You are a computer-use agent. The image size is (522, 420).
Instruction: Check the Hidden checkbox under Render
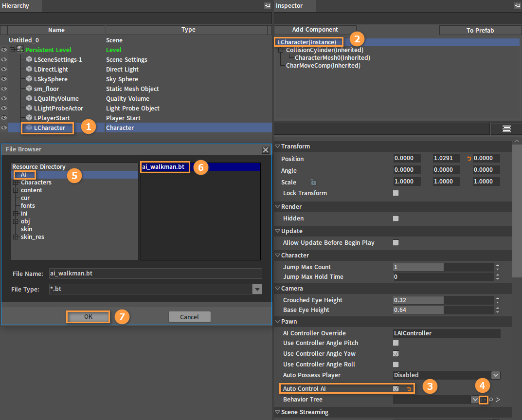tap(396, 218)
